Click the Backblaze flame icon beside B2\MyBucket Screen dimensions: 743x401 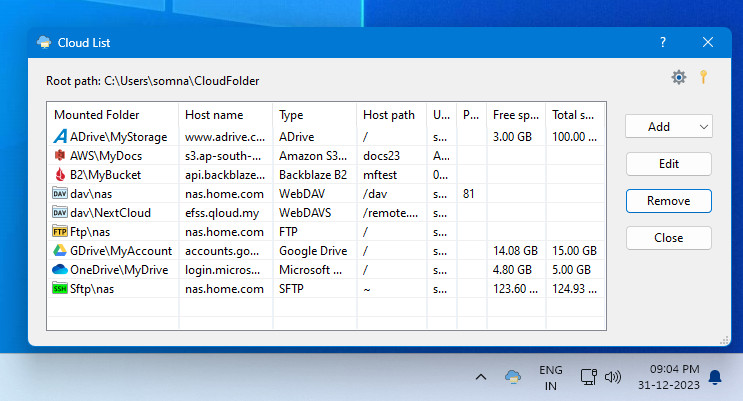click(x=60, y=174)
